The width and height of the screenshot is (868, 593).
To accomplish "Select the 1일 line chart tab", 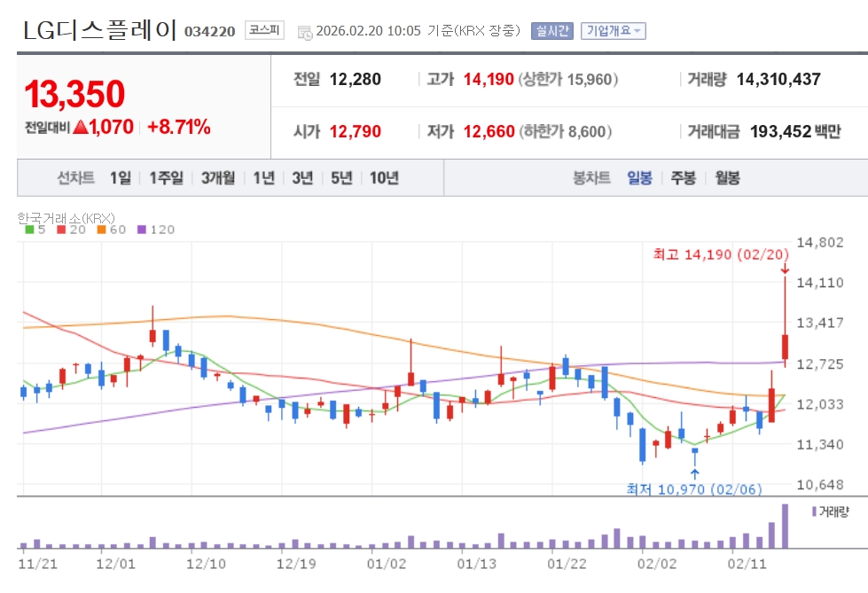I will click(x=120, y=178).
